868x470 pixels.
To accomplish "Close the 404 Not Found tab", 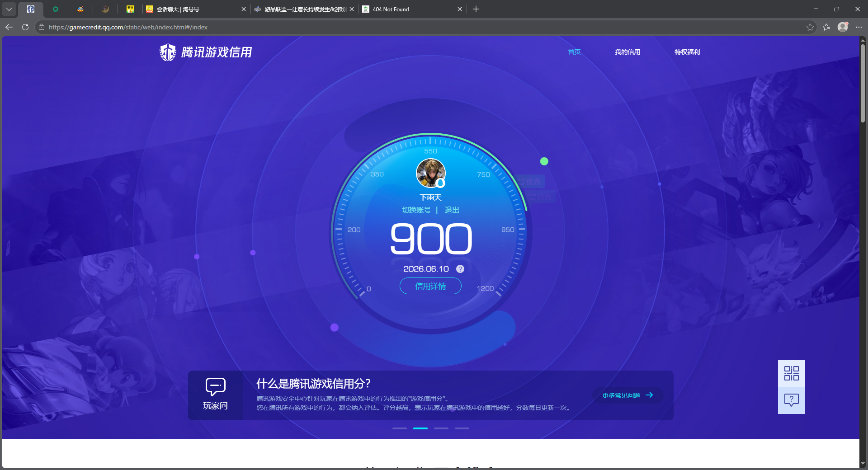I will click(x=460, y=9).
